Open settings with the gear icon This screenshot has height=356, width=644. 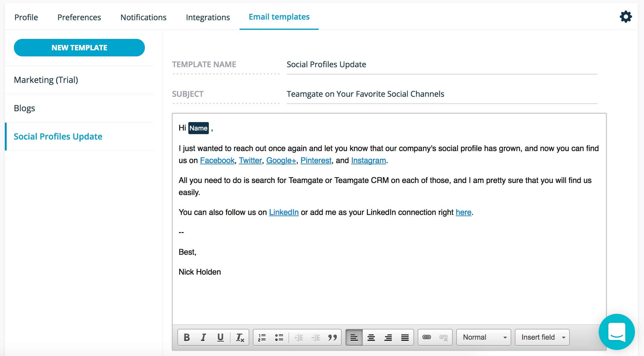pos(626,17)
